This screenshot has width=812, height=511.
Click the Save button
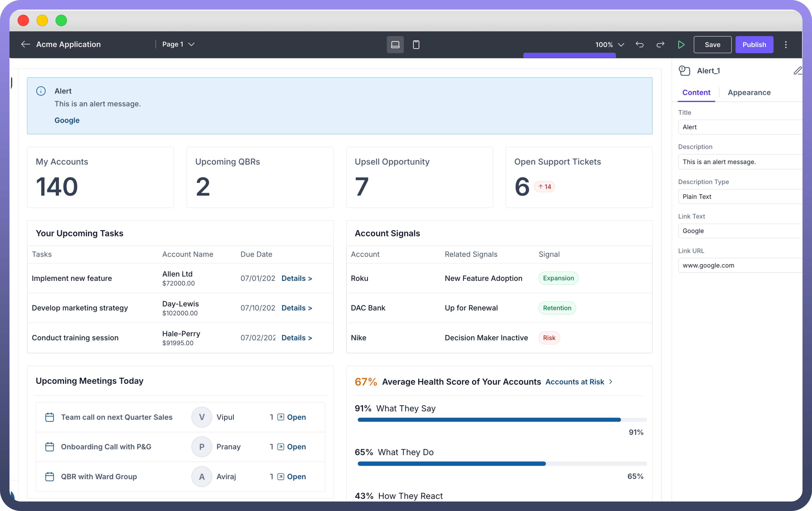(x=712, y=45)
